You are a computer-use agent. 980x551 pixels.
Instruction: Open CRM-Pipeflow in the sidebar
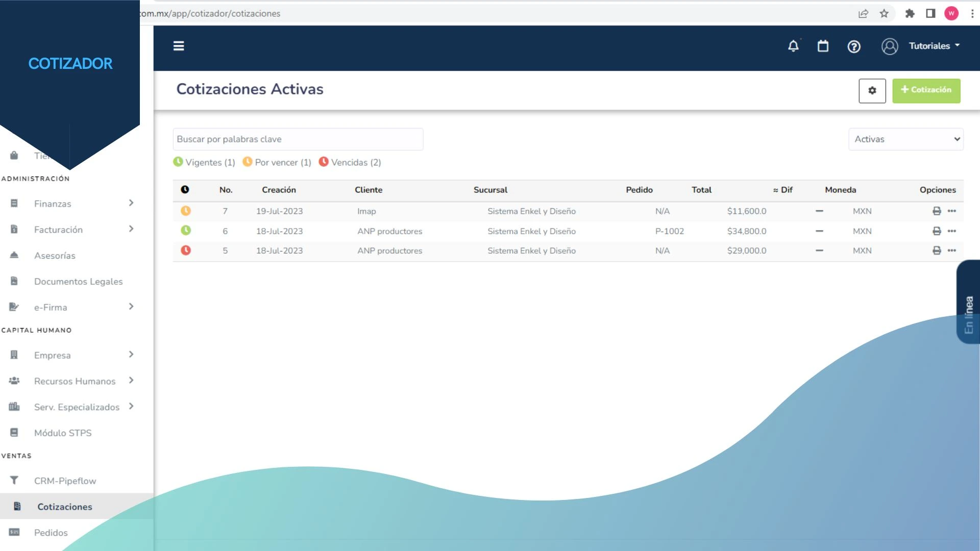pyautogui.click(x=65, y=481)
